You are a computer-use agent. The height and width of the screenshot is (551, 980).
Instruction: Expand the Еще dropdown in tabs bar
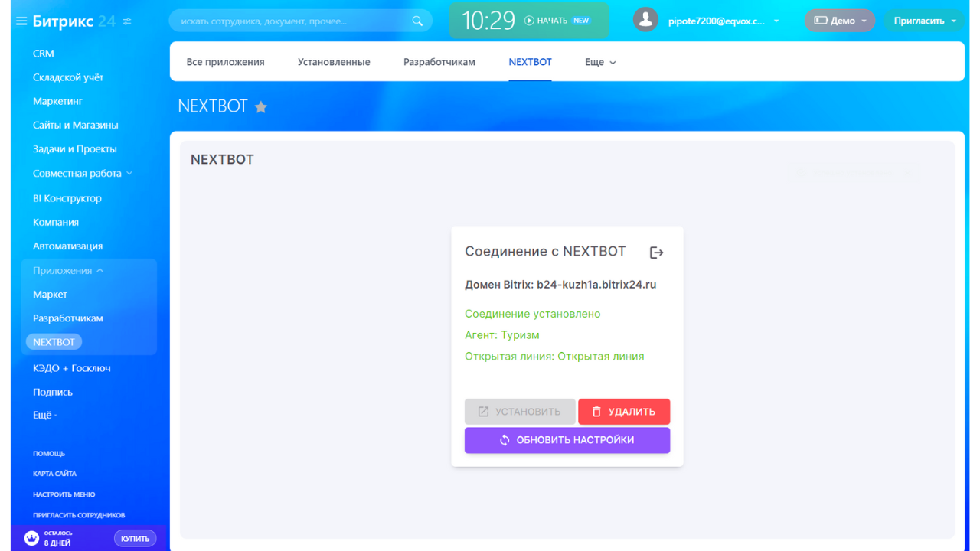[600, 63]
